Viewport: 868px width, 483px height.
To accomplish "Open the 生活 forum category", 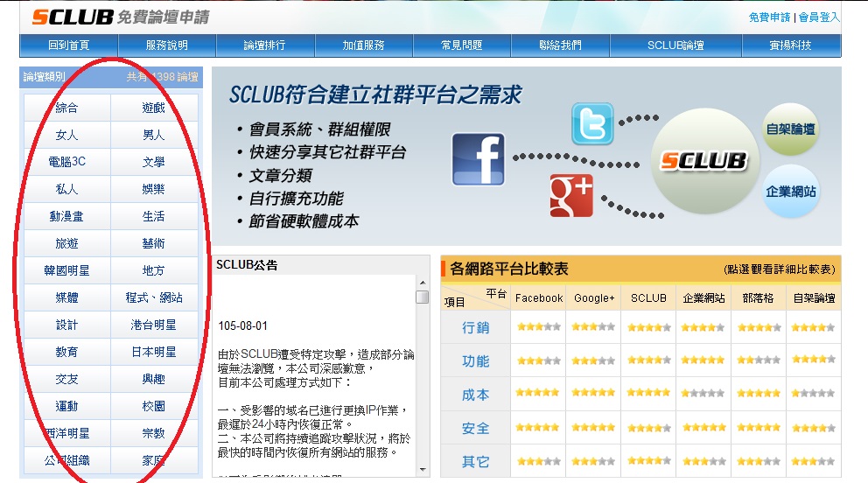I will (x=154, y=216).
